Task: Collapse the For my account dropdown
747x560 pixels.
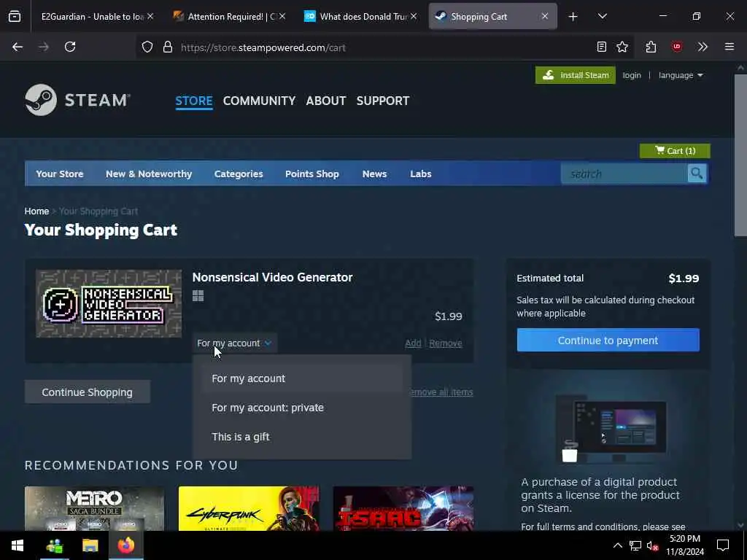Action: coord(234,343)
